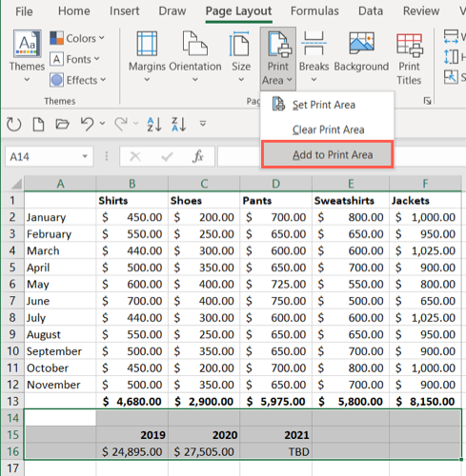The width and height of the screenshot is (466, 476).
Task: Open the Orientation menu
Action: (195, 56)
